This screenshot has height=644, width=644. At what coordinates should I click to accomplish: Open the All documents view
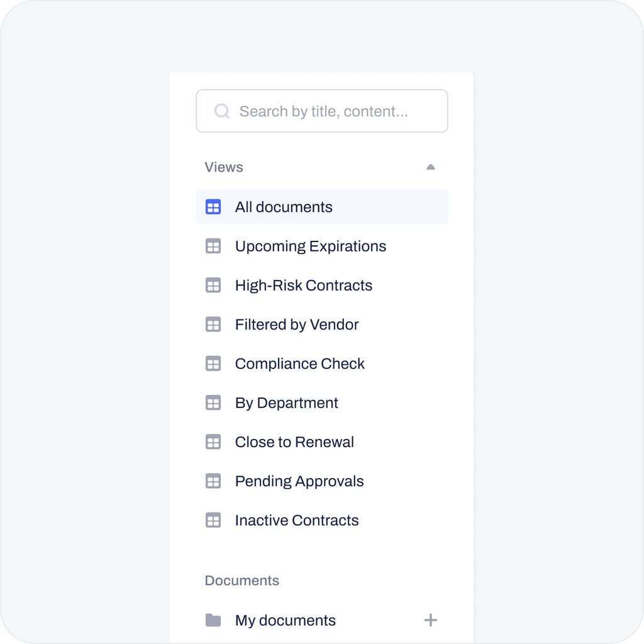coord(284,206)
